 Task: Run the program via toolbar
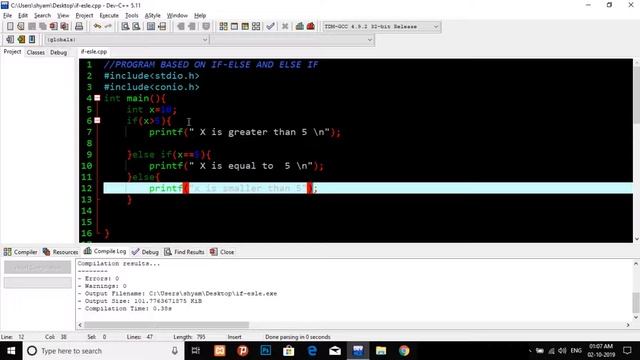(234, 26)
